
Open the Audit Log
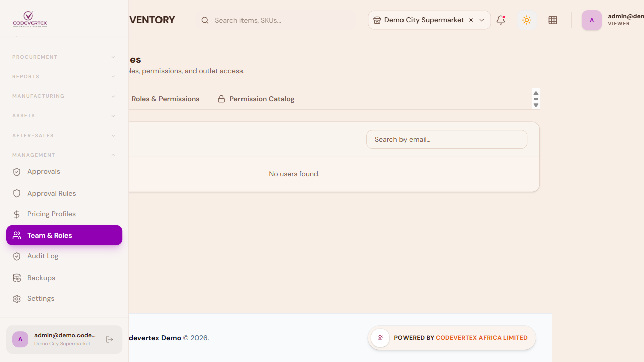coord(64,256)
